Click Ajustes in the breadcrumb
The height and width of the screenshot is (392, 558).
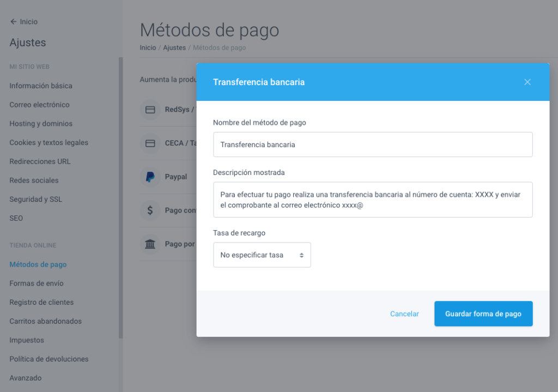174,48
